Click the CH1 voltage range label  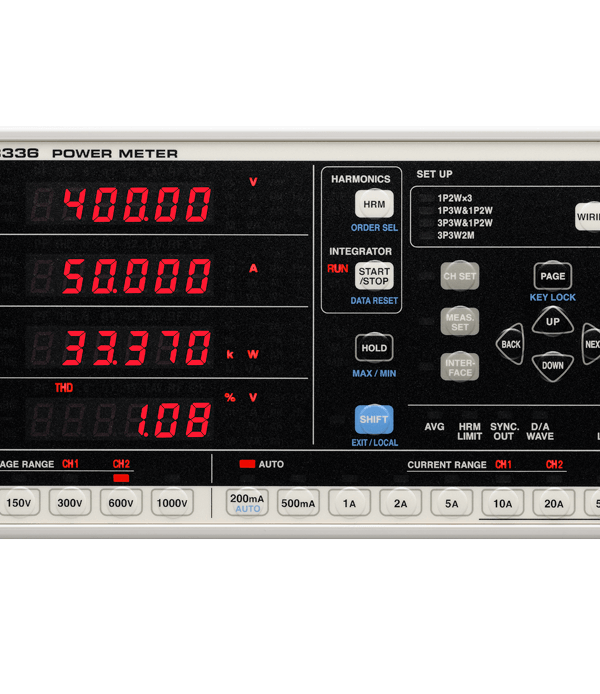pos(70,464)
